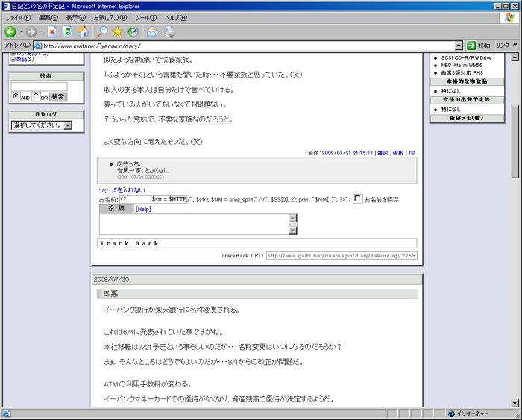
Task: Expand the 単語 tree item
Action: (13, 59)
